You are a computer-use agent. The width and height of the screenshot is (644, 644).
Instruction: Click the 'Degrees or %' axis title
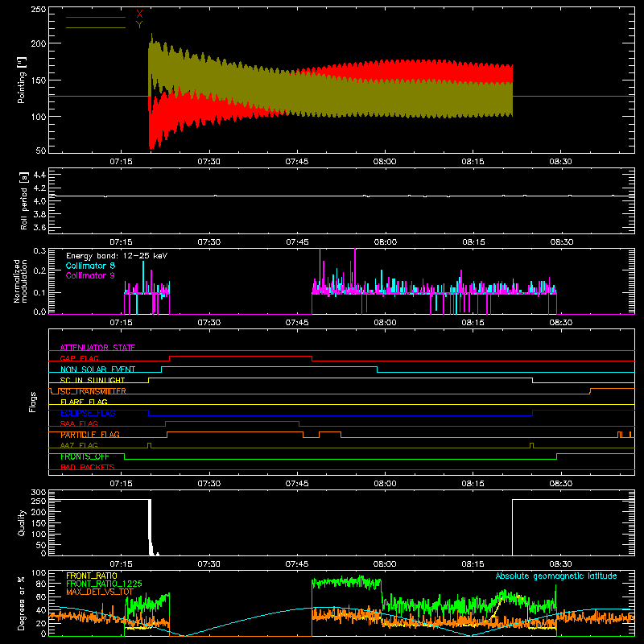(22, 603)
